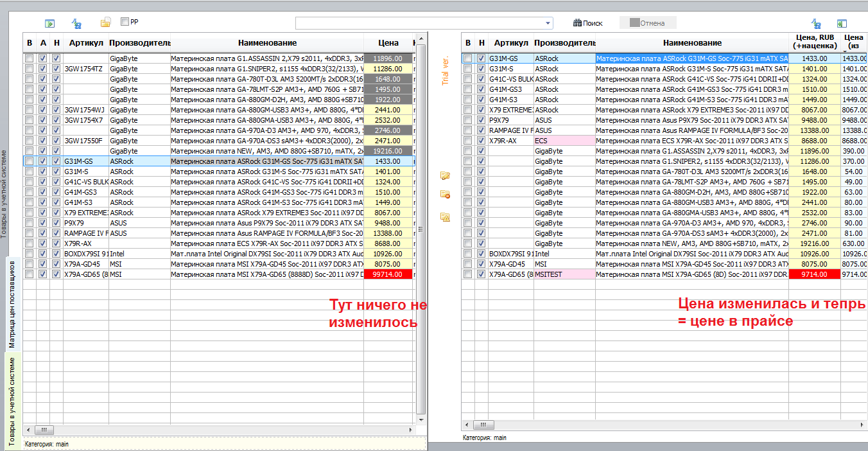Select the G41C-VS BULK article in right table
Image resolution: width=868 pixels, height=451 pixels.
[x=511, y=79]
